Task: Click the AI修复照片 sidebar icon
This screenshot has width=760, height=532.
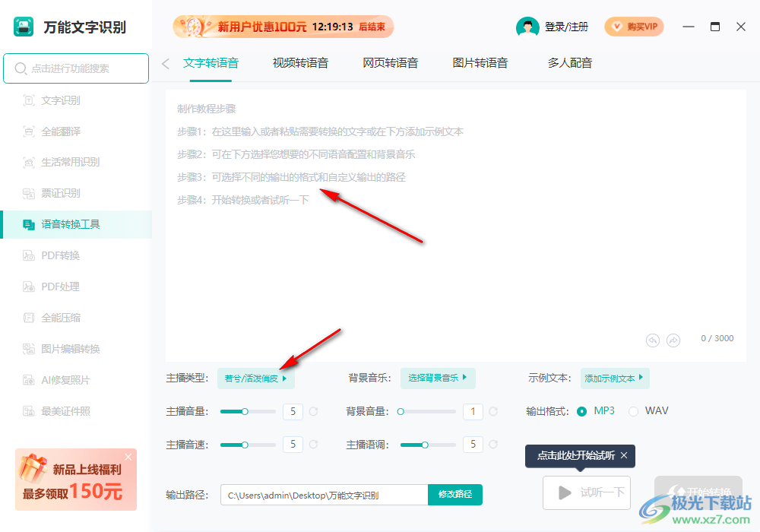Action: coord(29,380)
